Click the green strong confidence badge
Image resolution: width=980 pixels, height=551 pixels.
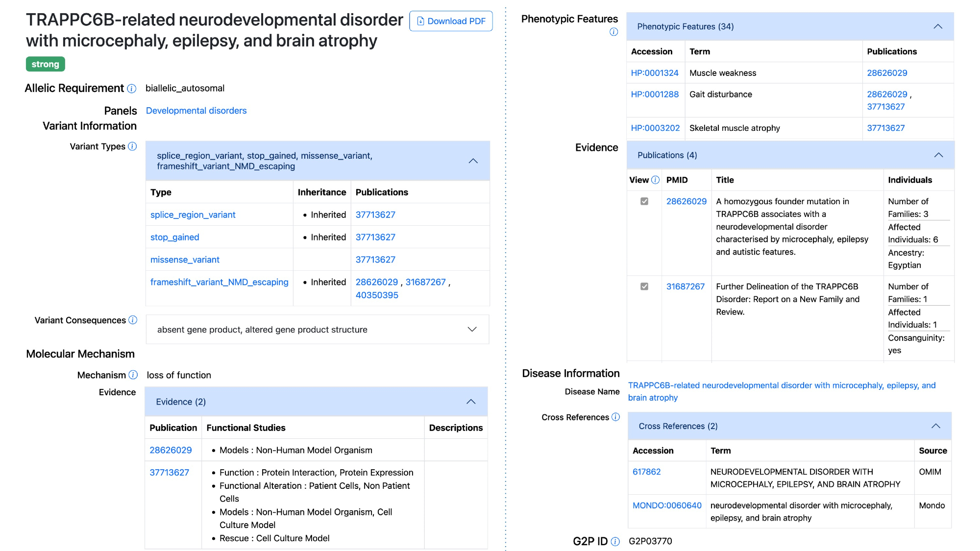45,64
